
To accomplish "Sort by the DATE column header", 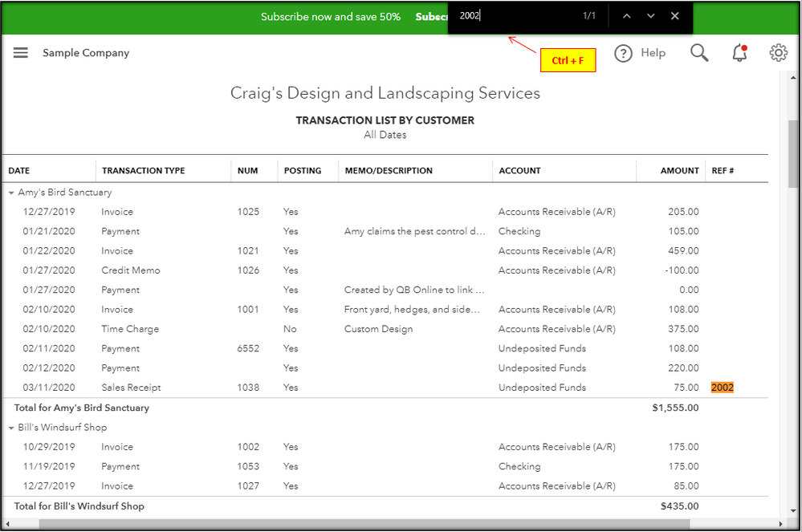I will point(19,171).
